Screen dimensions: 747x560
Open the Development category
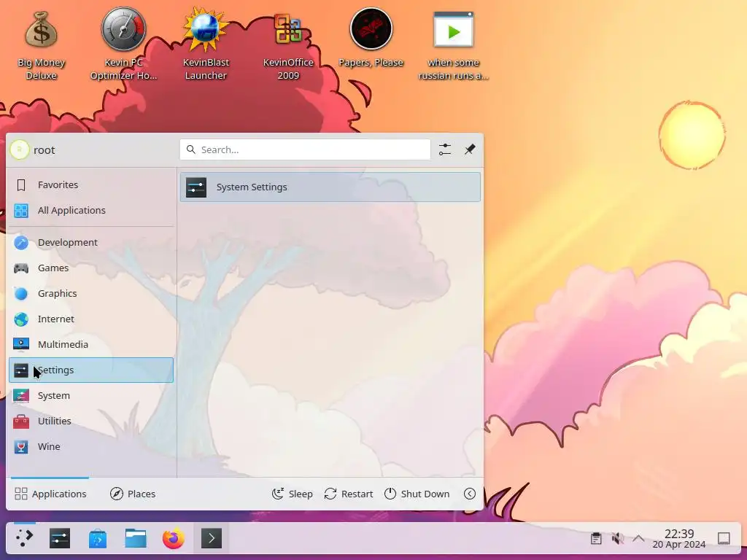tap(91, 242)
